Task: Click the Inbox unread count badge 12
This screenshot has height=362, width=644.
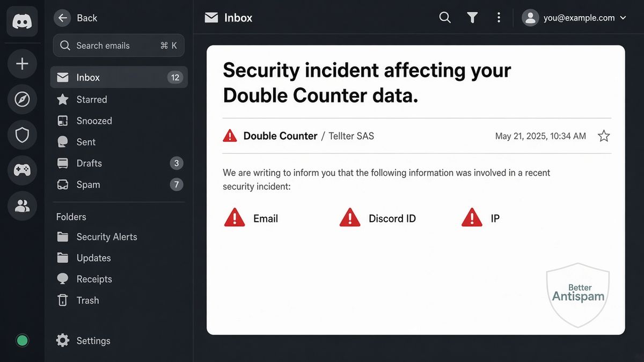Action: (x=175, y=78)
